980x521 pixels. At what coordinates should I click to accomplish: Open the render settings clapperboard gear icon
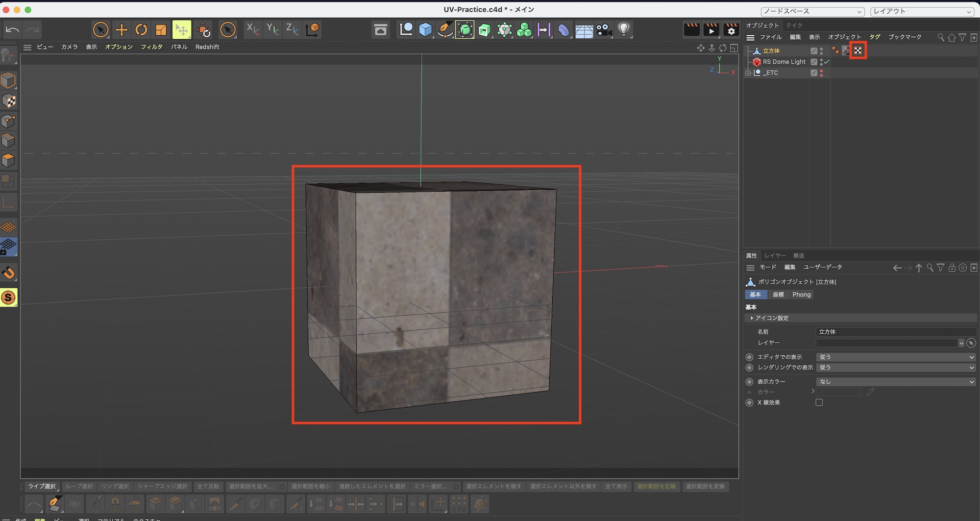point(731,30)
